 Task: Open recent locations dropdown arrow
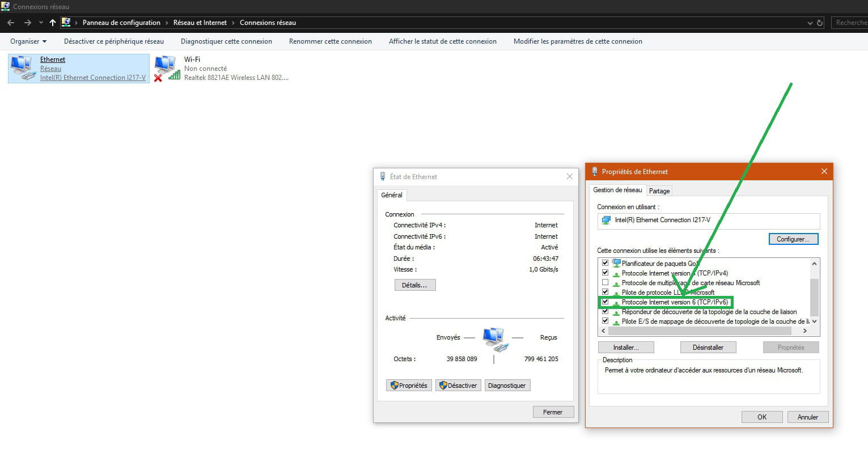(x=41, y=23)
